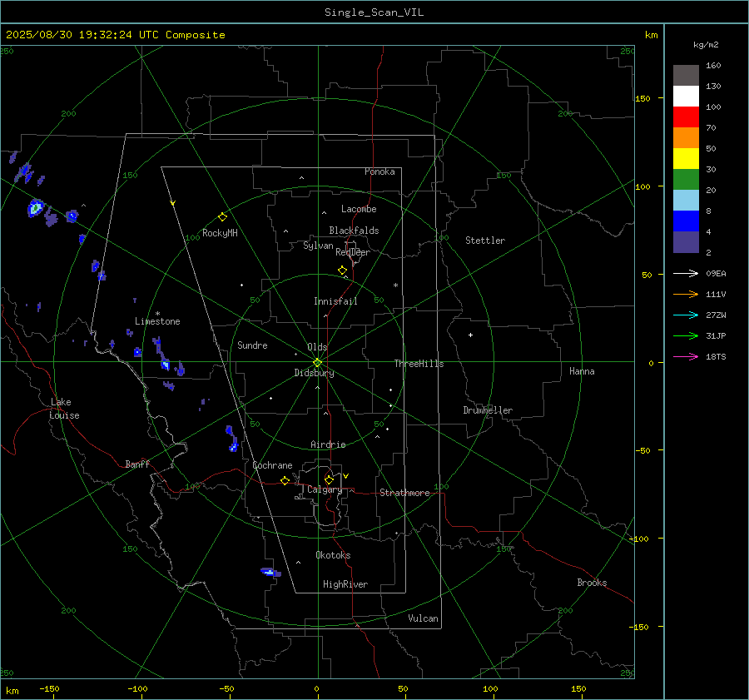Select the white 130 color scale swatch

686,97
